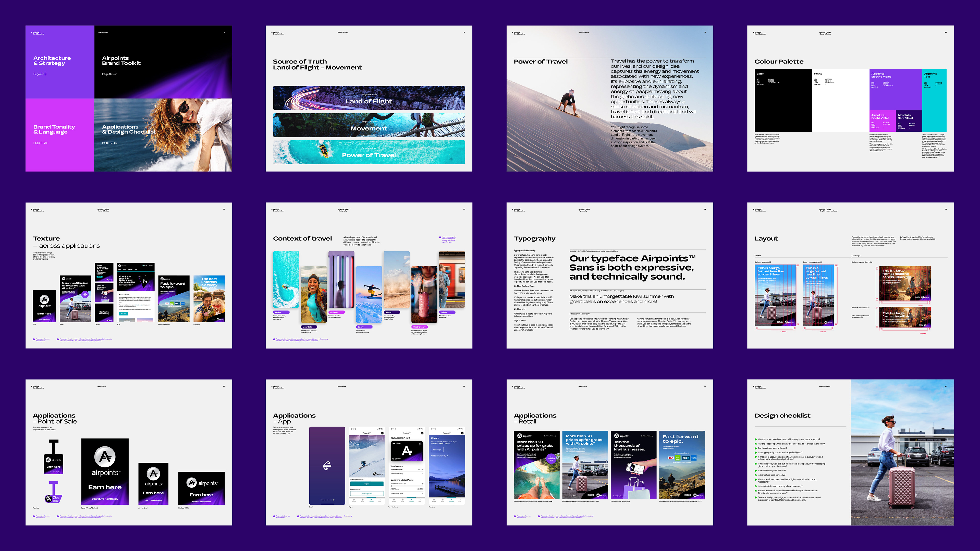Click the Applications Retail heading
Image resolution: width=980 pixels, height=551 pixels.
535,418
